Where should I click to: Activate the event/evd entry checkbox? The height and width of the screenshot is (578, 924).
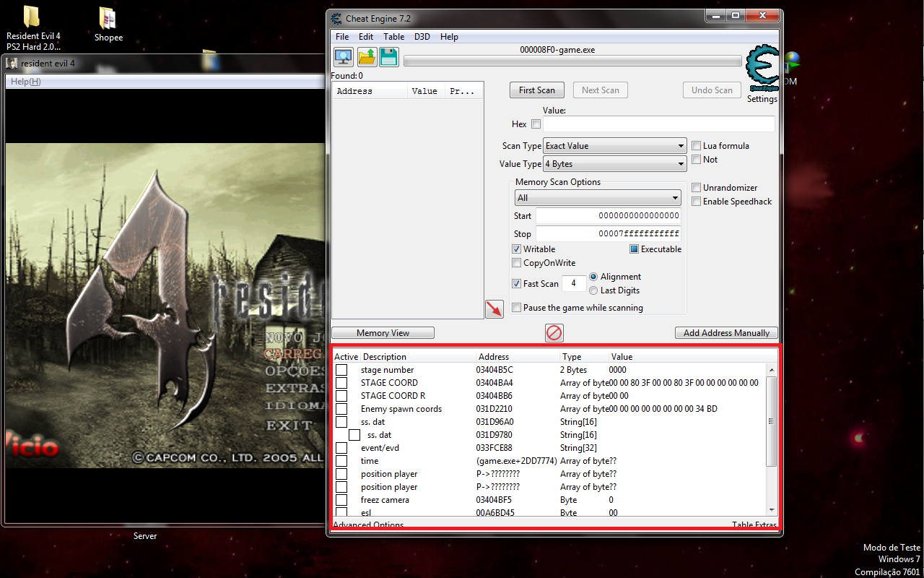(x=341, y=448)
